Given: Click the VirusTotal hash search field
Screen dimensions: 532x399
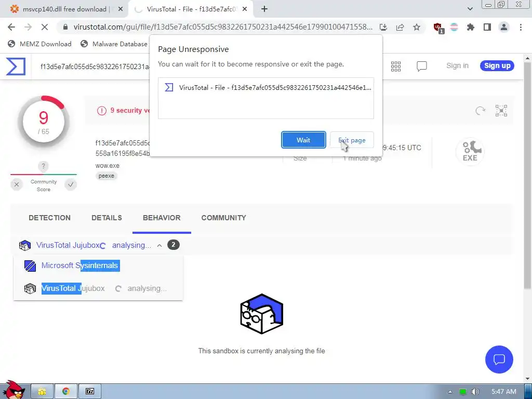Looking at the screenshot, I should (95, 66).
